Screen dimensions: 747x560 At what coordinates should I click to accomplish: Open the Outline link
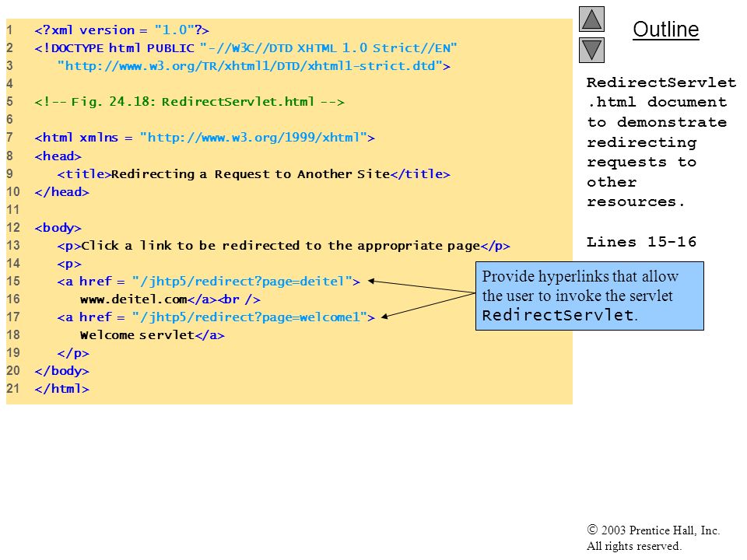(x=665, y=30)
